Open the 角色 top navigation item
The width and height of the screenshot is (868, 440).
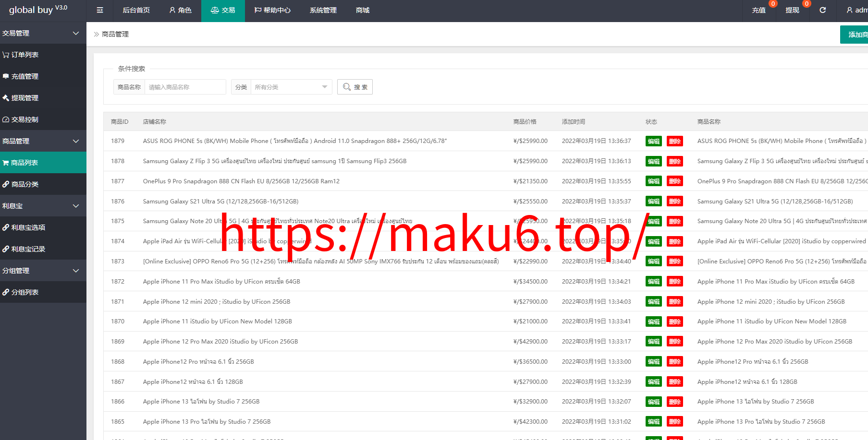tap(181, 10)
